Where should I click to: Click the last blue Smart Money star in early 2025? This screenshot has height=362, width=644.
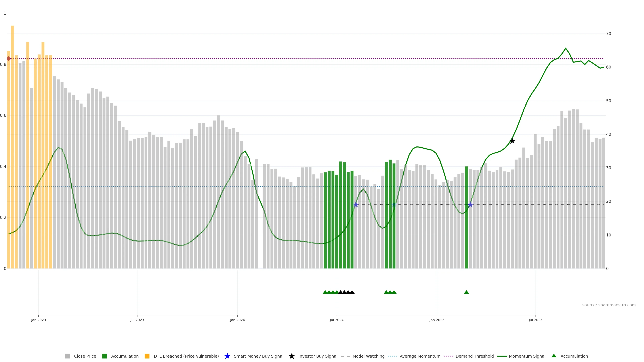click(x=470, y=205)
